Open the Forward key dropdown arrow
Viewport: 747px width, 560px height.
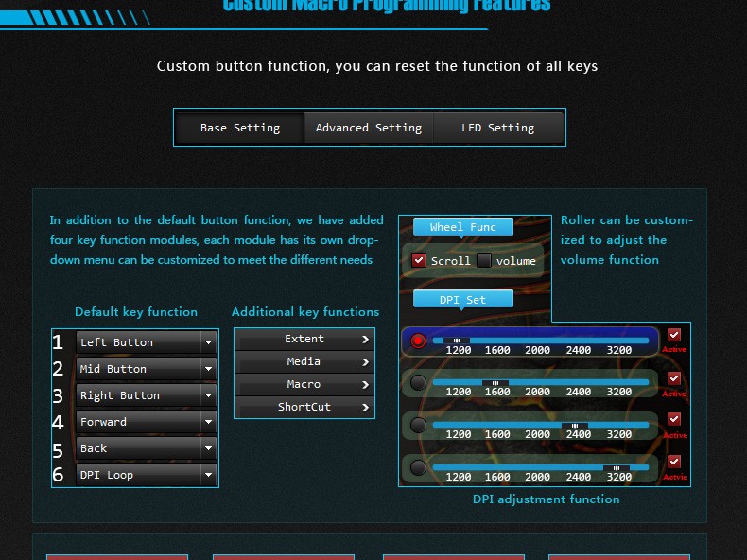(x=208, y=422)
